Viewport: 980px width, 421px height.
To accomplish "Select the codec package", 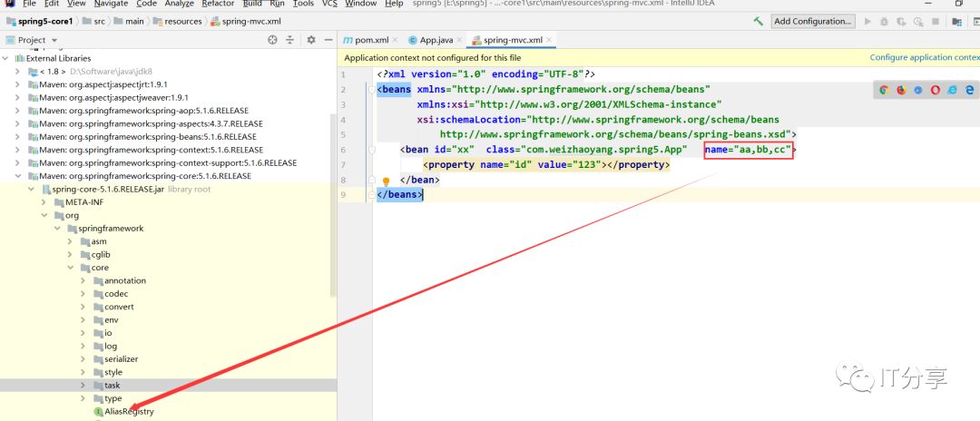I will tap(115, 294).
